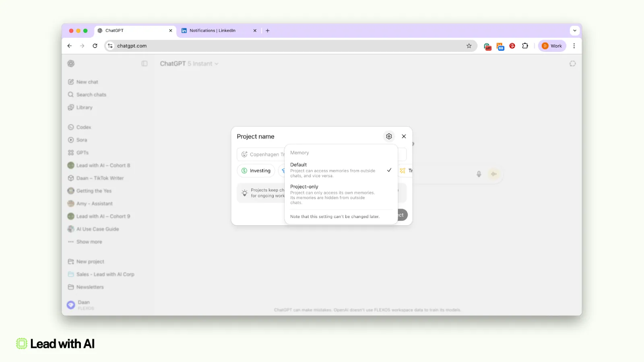Click the extension icon with 88 badge
Screen dimensions: 644x362
coord(500,46)
